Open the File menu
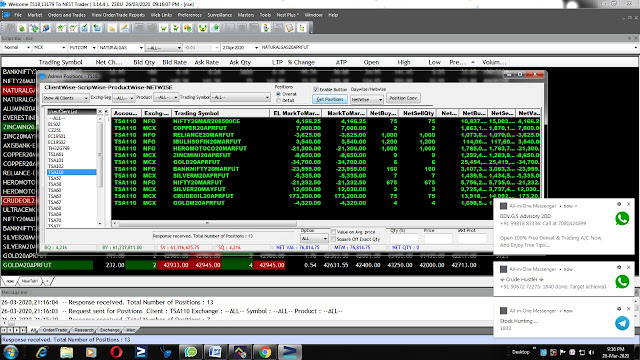 [x=18, y=15]
